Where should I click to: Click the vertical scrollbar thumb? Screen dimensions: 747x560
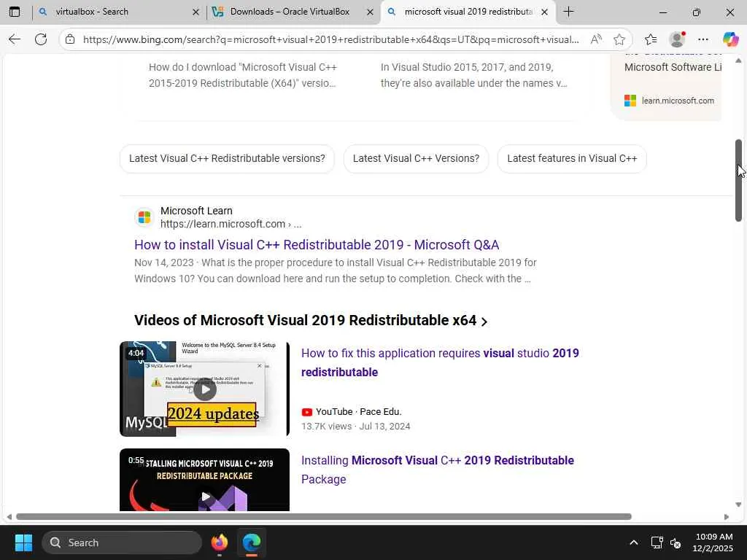click(x=738, y=181)
